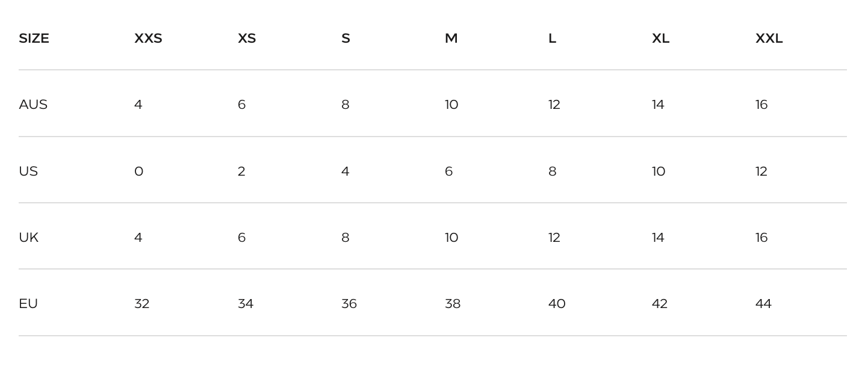Click EU size 38 in M column
This screenshot has width=868, height=367.
(x=453, y=304)
